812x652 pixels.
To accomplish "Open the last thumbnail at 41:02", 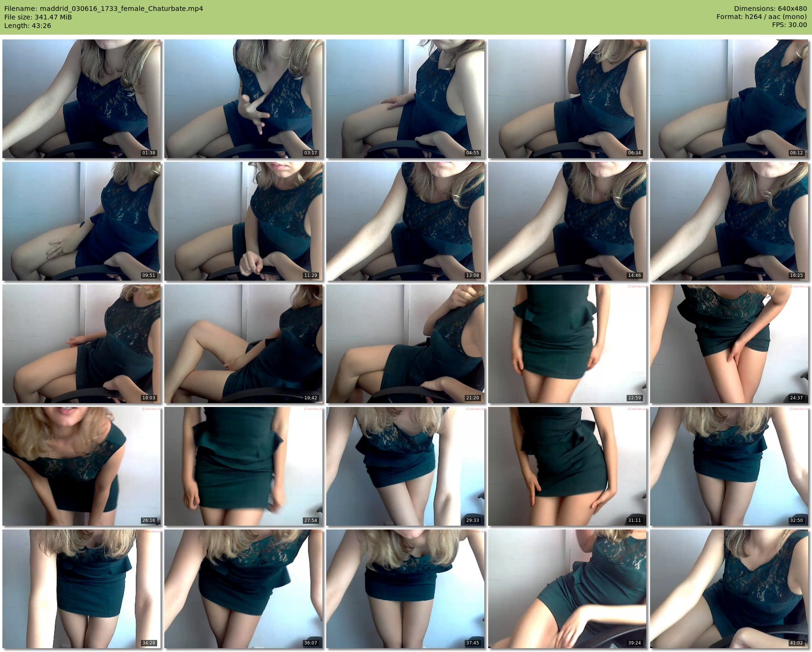I will point(729,589).
